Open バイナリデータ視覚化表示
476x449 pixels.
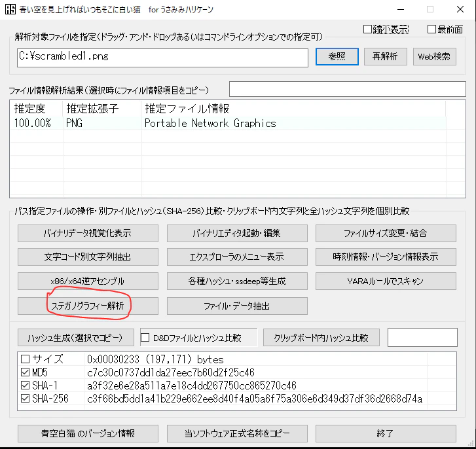(88, 233)
